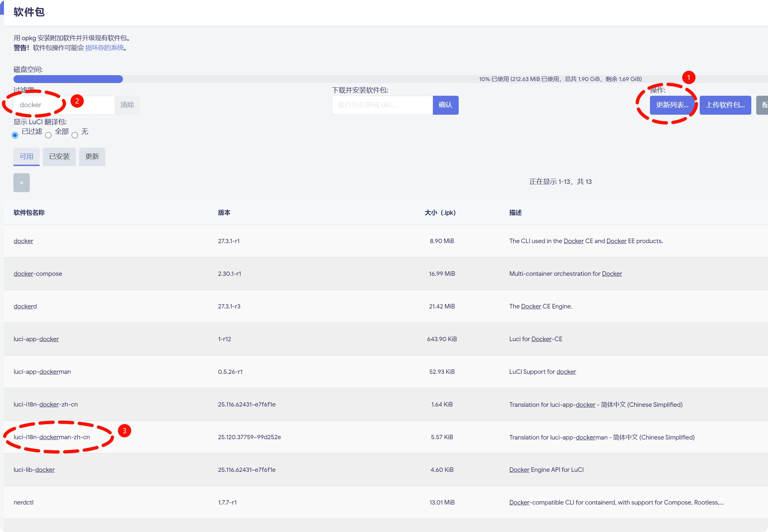Switch to the 更新 tab
The height and width of the screenshot is (532, 768).
92,157
